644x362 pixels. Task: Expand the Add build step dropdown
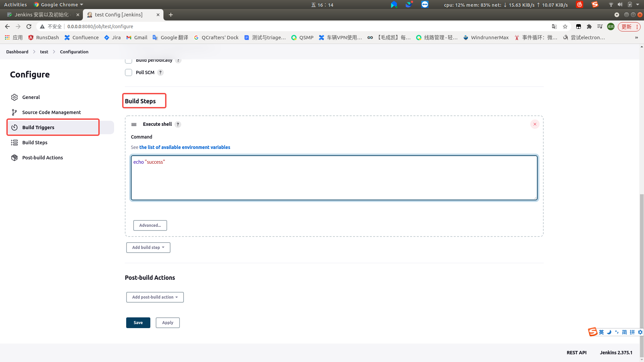[148, 248]
